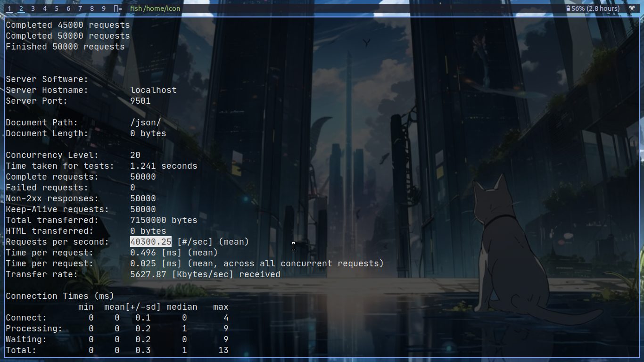Click the localhost hostname value
644x362 pixels.
click(153, 90)
